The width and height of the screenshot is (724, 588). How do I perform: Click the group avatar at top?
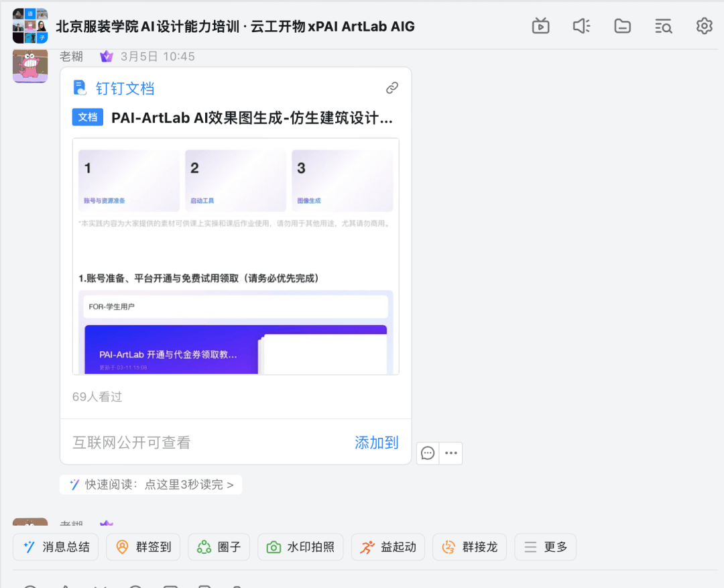pyautogui.click(x=30, y=26)
